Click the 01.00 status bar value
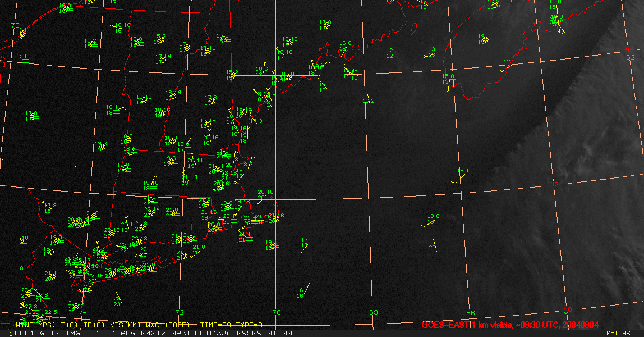The image size is (644, 337). pos(280,333)
